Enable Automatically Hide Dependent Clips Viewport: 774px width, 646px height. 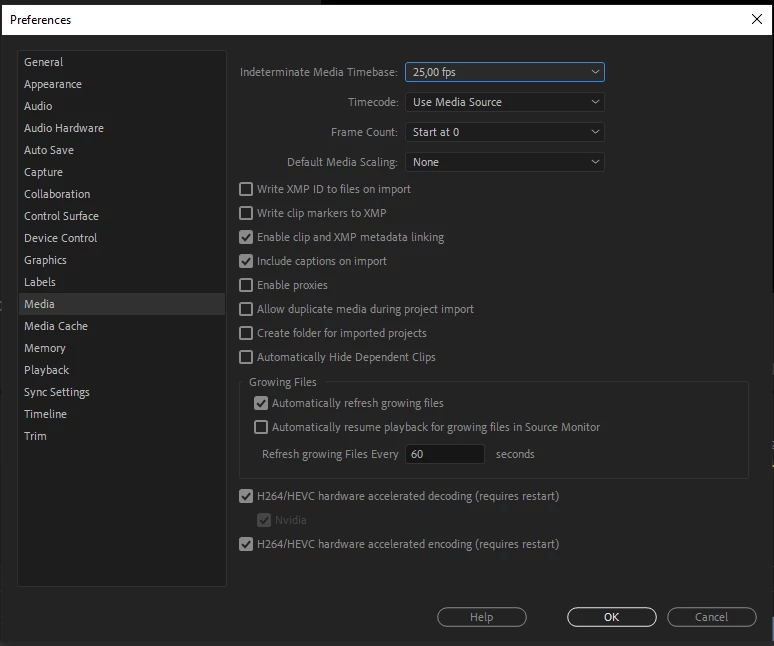click(x=246, y=357)
